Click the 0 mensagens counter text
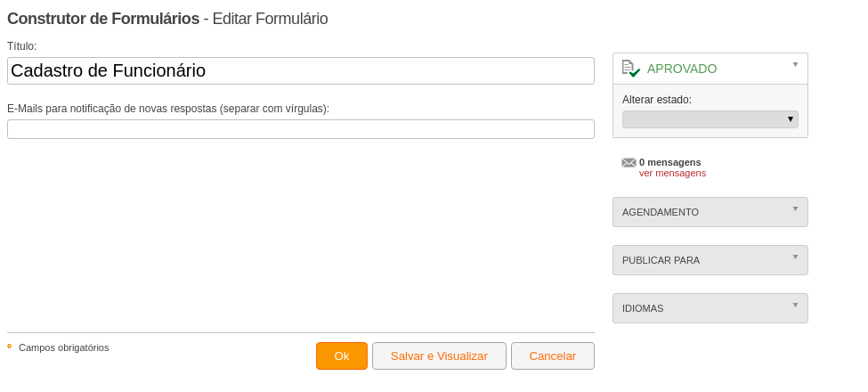The height and width of the screenshot is (392, 868). click(x=669, y=163)
